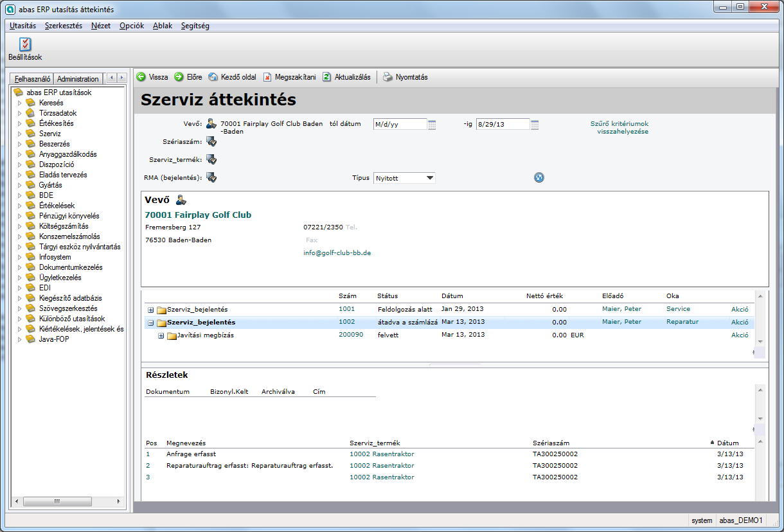Open the Ablak menu

pyautogui.click(x=163, y=26)
